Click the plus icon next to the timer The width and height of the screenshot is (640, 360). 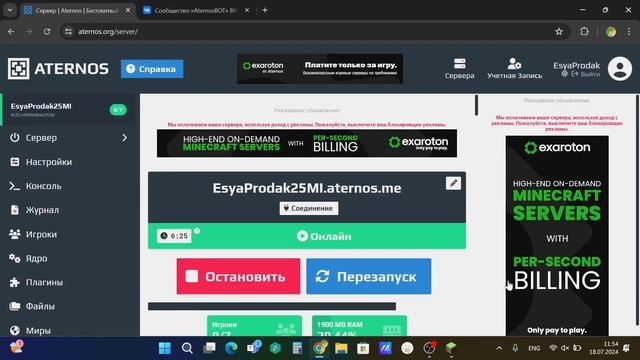point(197,231)
